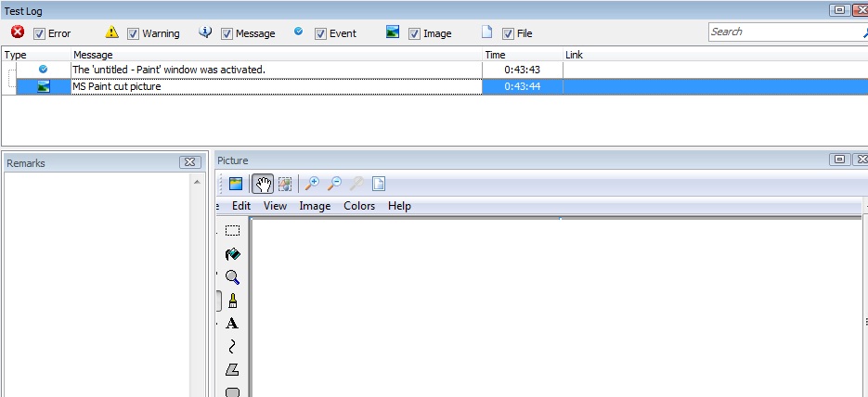This screenshot has height=397, width=868.
Task: Sort log by the Time column header
Action: [522, 55]
